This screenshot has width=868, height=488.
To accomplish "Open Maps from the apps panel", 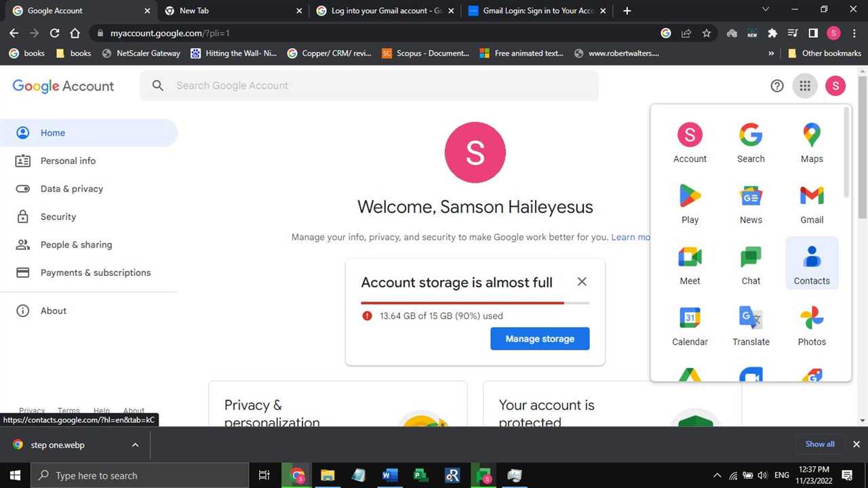I will pos(812,141).
